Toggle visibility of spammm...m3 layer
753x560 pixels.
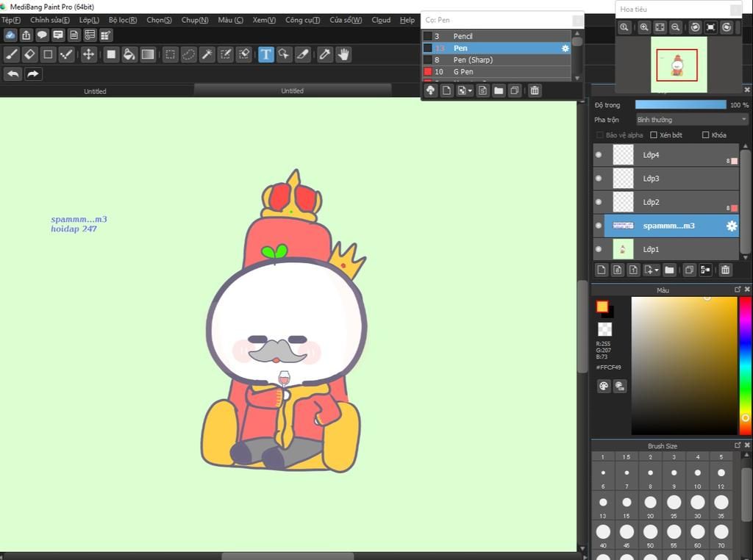(599, 226)
